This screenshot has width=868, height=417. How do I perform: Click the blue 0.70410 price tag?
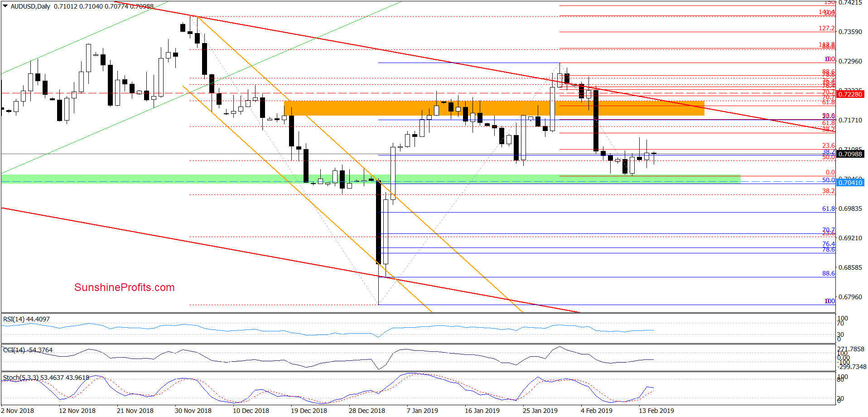pos(850,183)
